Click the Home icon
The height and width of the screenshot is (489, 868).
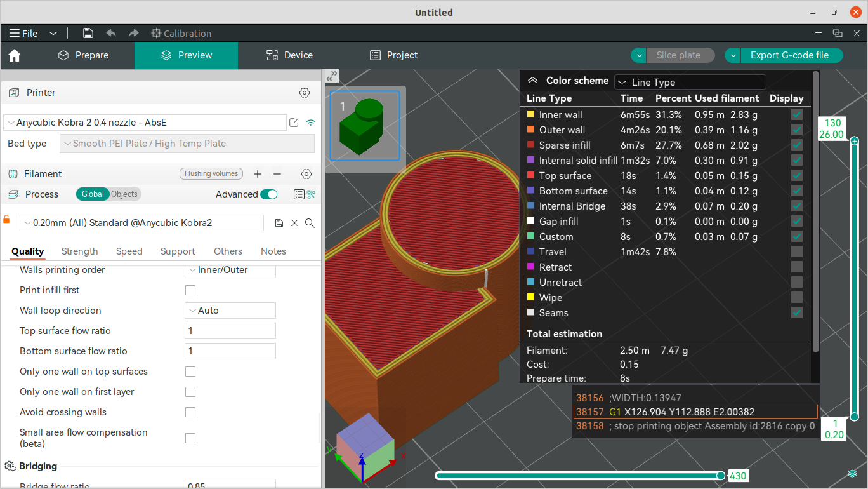(x=15, y=56)
